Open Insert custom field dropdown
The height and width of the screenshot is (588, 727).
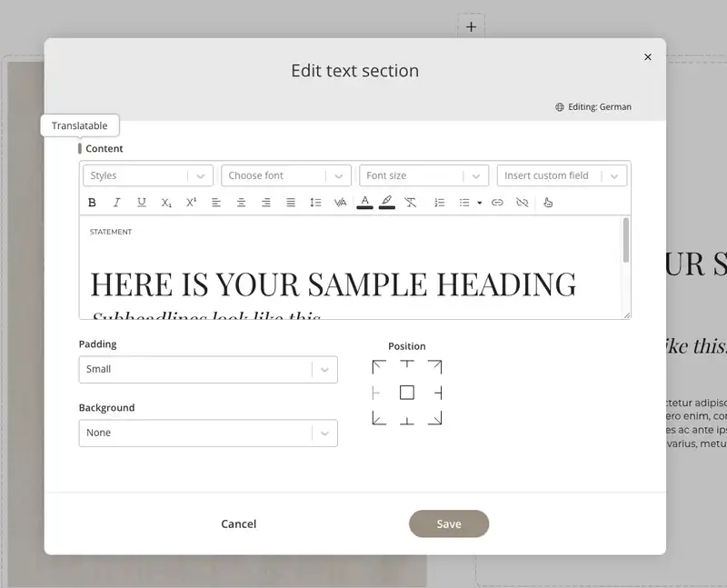click(x=562, y=175)
